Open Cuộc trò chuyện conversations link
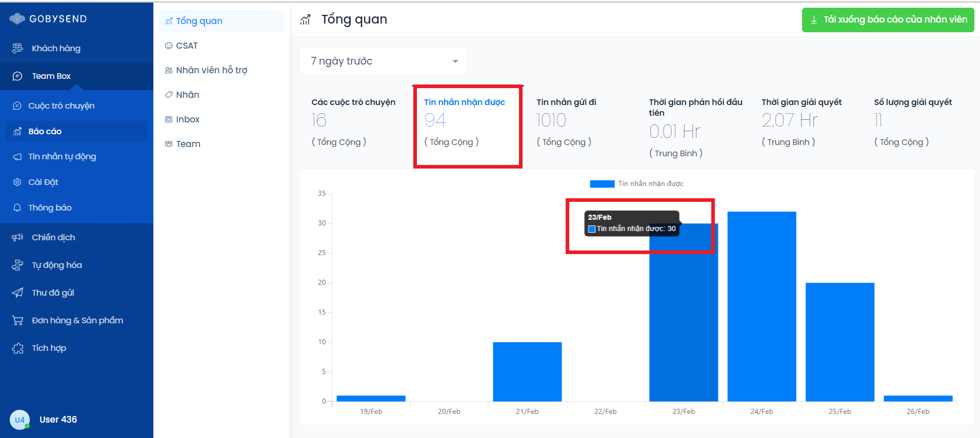Image resolution: width=980 pixels, height=438 pixels. (61, 106)
